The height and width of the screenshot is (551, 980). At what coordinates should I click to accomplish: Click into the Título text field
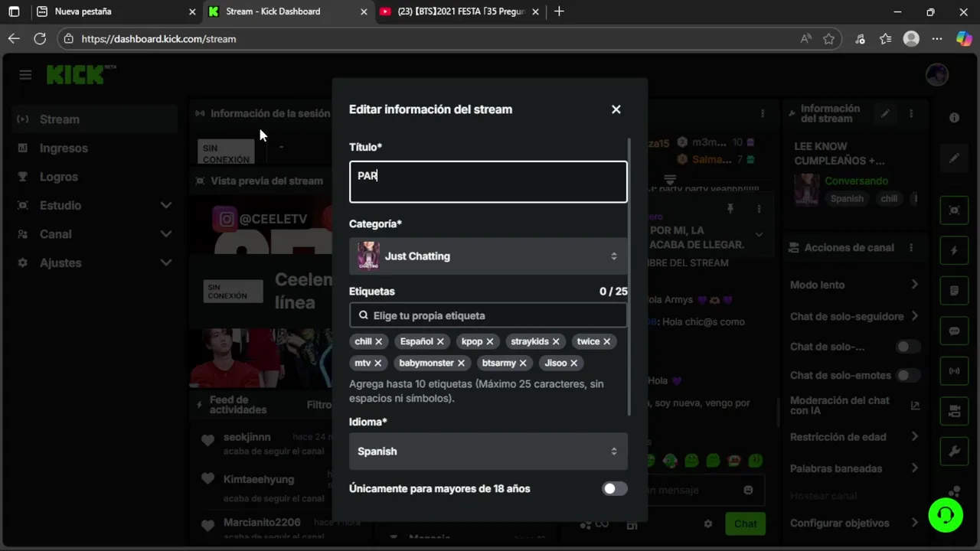coord(488,181)
